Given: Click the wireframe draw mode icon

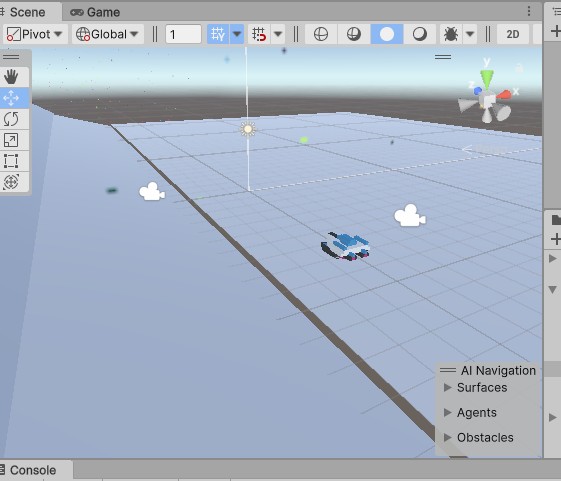Looking at the screenshot, I should (321, 34).
